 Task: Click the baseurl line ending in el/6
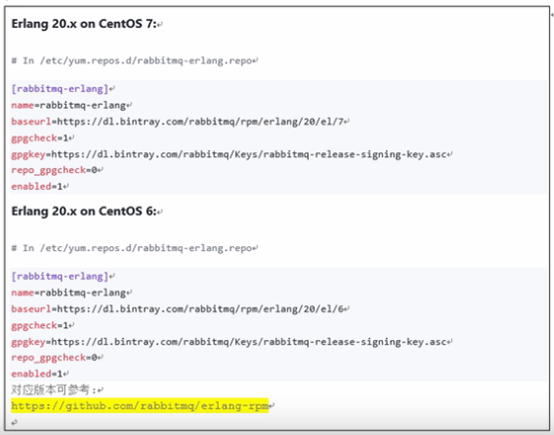[177, 309]
